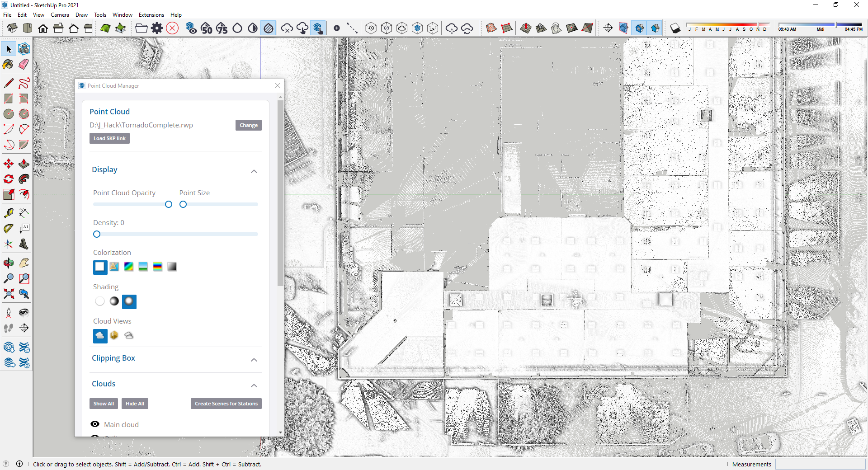
Task: Pick the Protractor tool
Action: pos(9,229)
